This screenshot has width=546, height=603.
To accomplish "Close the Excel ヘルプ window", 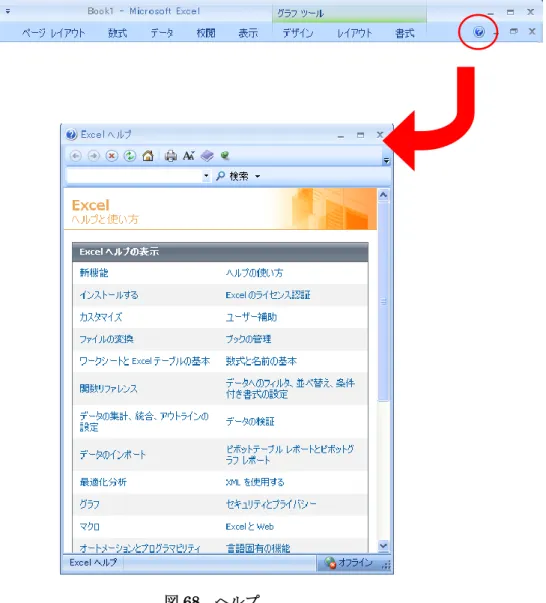I will point(380,135).
